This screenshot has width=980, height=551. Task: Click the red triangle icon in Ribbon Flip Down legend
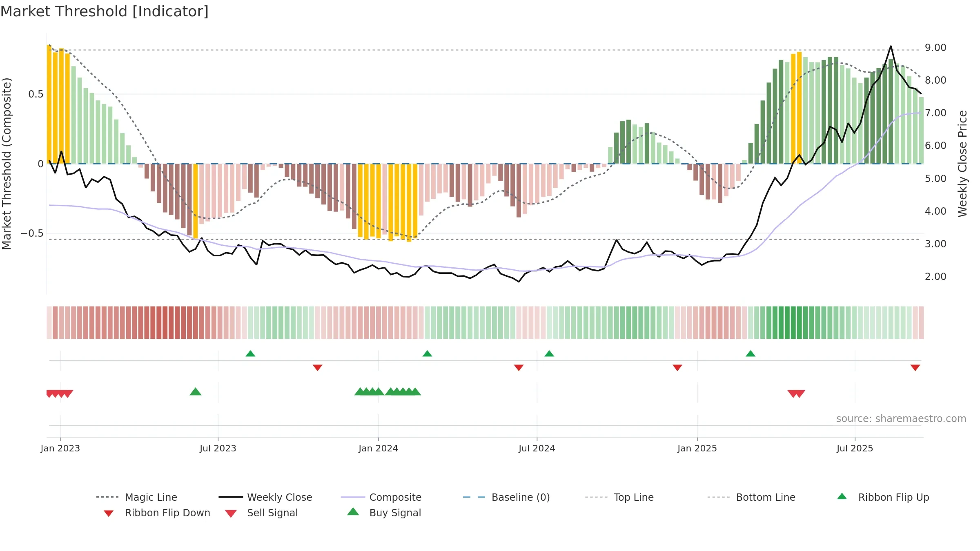coord(109,513)
